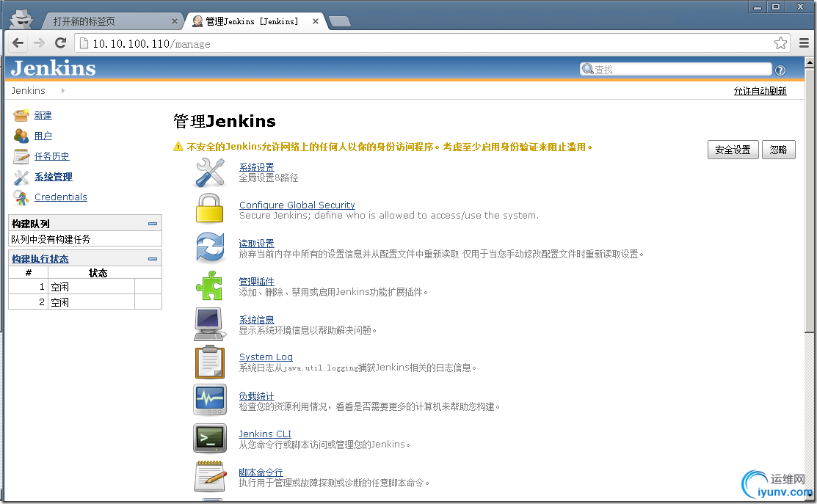Open the 管理插件 link
The height and width of the screenshot is (504, 817).
[x=256, y=282]
